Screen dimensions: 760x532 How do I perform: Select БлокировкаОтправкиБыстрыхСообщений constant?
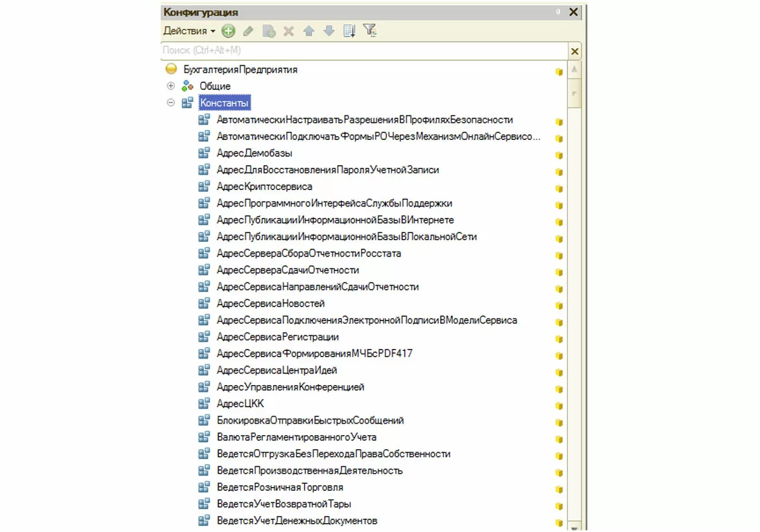pyautogui.click(x=310, y=420)
